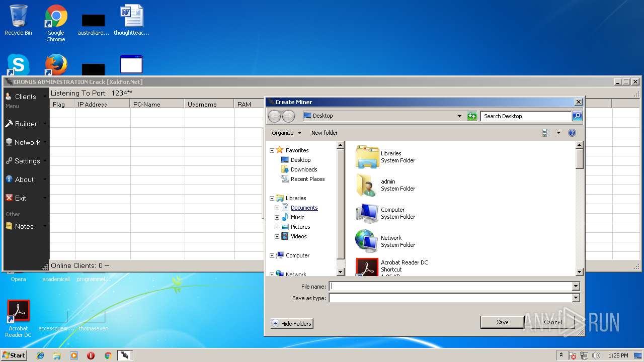Open Windows Explorer from taskbar
The image size is (644, 362).
coord(57,355)
